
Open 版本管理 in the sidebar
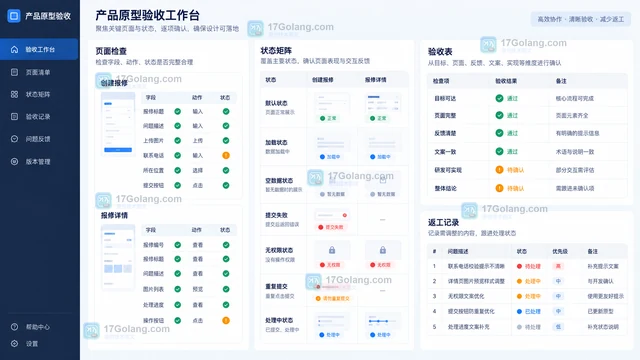coord(39,162)
